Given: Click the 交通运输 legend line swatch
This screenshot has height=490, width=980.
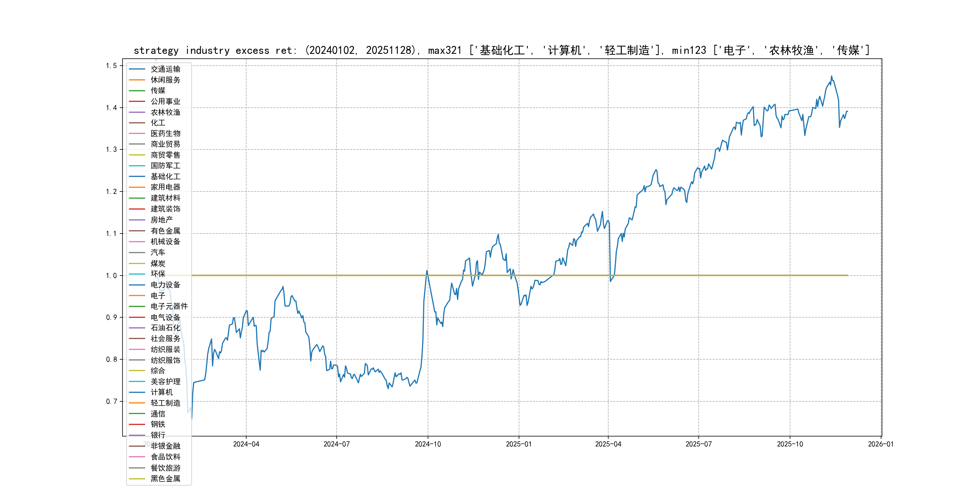Looking at the screenshot, I should pyautogui.click(x=137, y=69).
